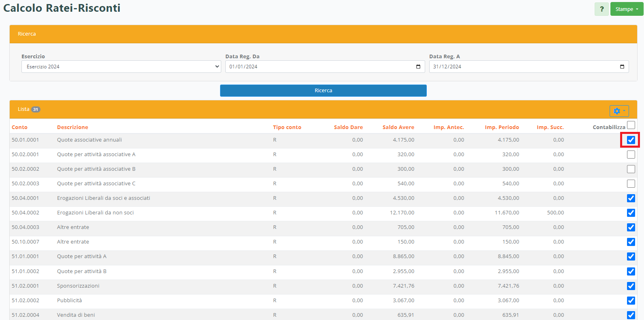644x320 pixels.
Task: Click the blue Ricerca search button
Action: click(x=323, y=91)
